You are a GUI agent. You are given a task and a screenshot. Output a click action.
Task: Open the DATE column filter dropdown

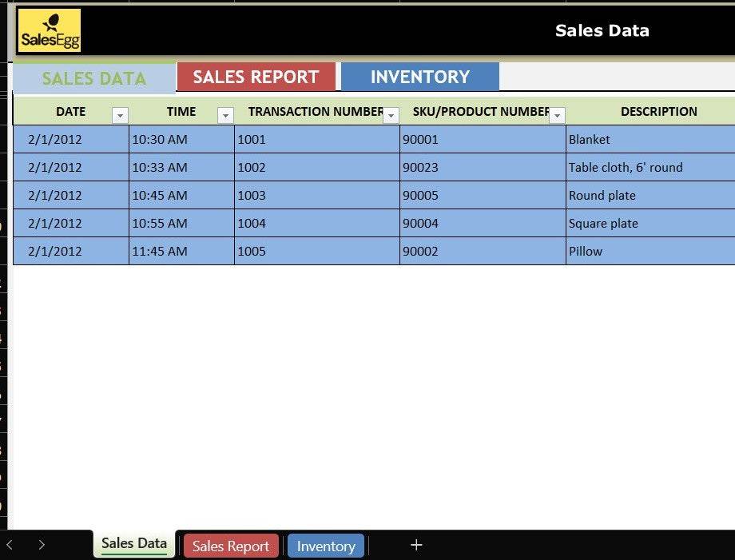120,116
